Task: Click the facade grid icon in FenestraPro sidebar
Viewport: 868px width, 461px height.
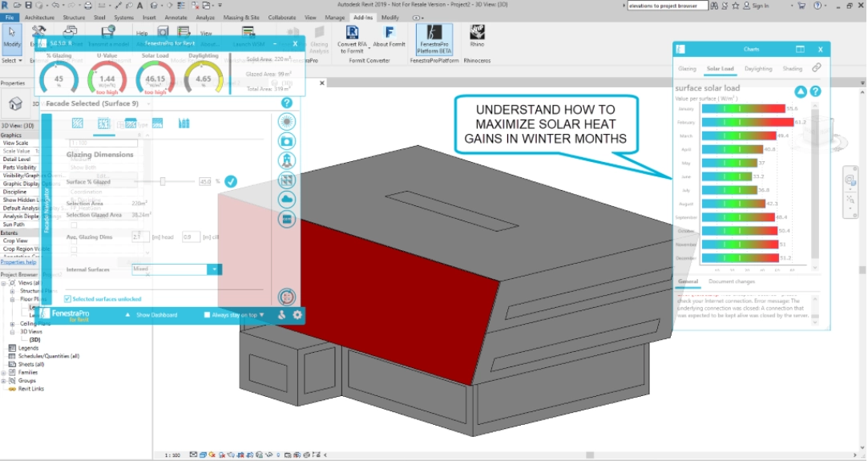Action: [287, 180]
